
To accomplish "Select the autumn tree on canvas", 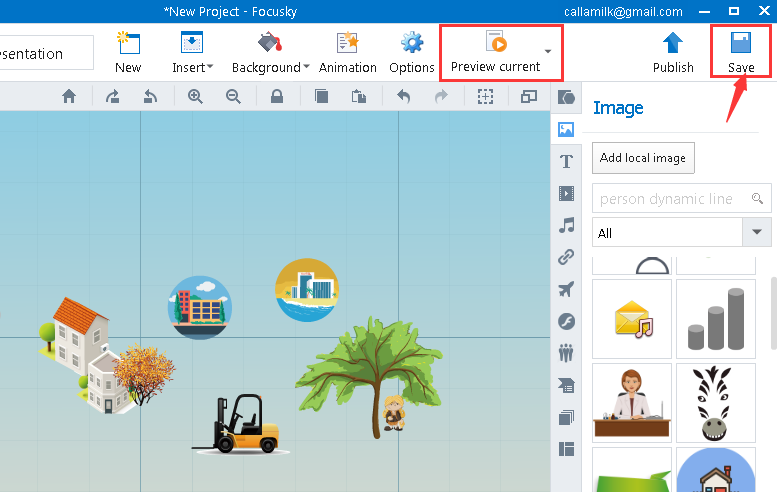I will pos(144,374).
